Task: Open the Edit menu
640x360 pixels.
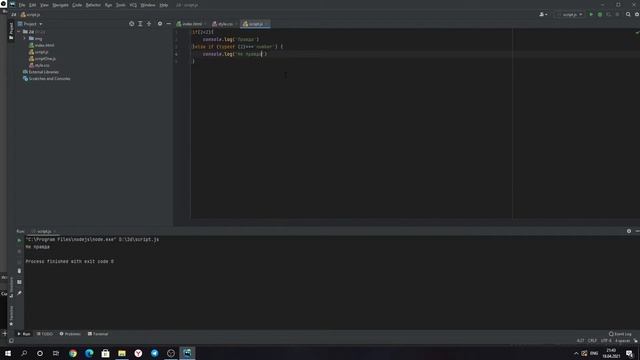Action: coord(33,5)
